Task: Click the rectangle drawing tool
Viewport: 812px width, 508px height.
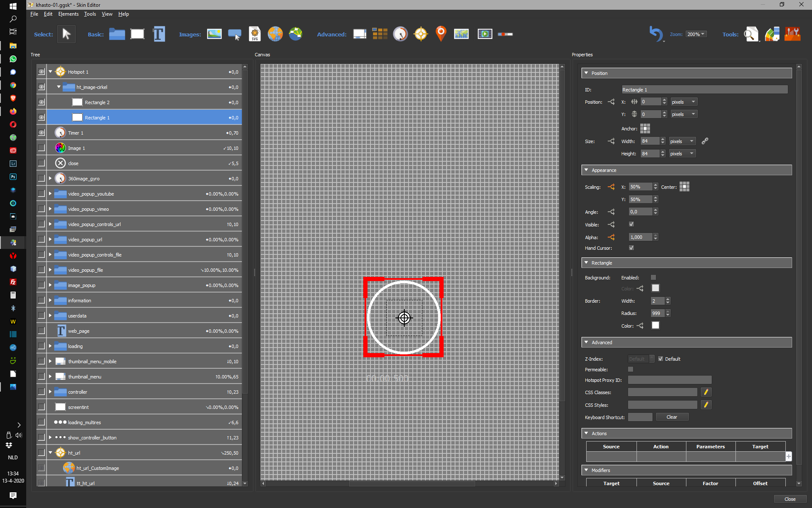Action: [x=137, y=34]
